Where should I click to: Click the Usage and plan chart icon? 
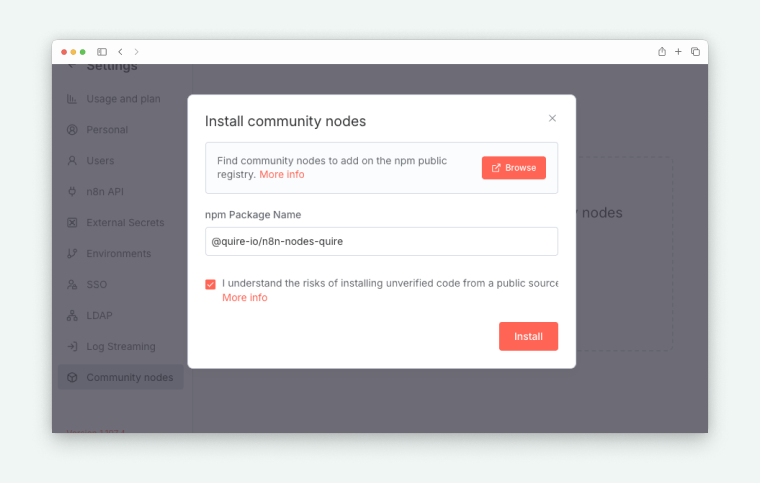72,99
